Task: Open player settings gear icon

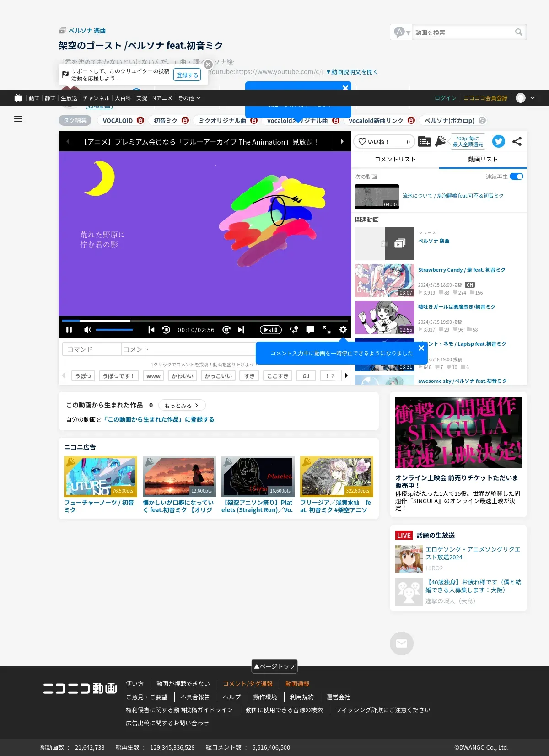Action: 343,330
